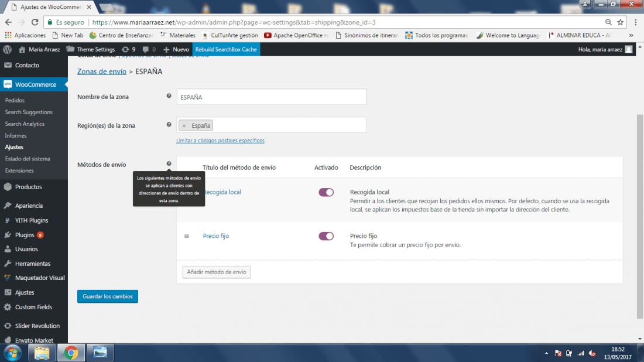Open Theme Settings in admin bar

click(91, 49)
